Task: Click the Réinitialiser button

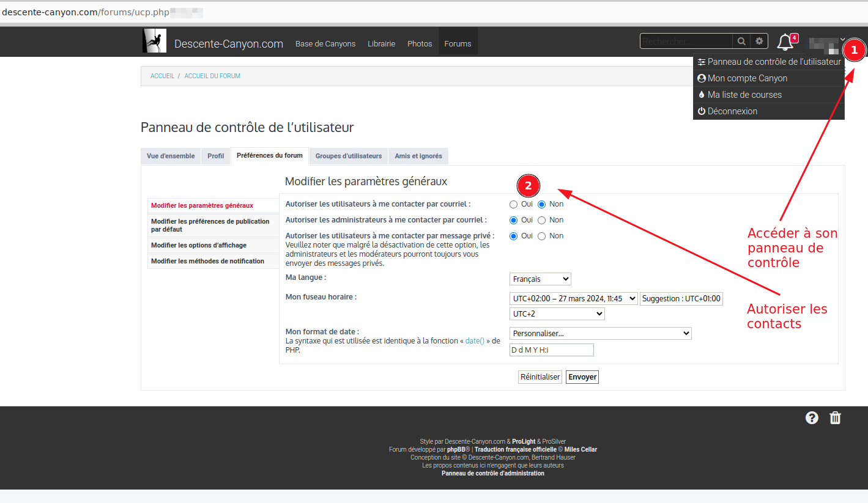Action: pos(540,377)
